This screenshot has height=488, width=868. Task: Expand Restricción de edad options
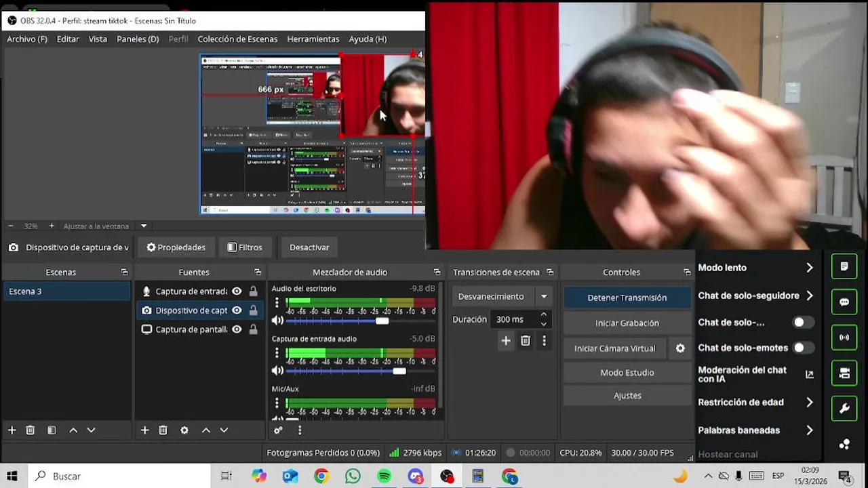click(x=809, y=403)
